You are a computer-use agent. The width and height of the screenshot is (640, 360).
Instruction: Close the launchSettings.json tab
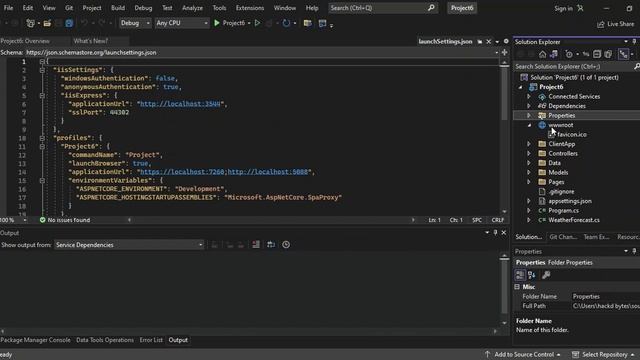489,41
